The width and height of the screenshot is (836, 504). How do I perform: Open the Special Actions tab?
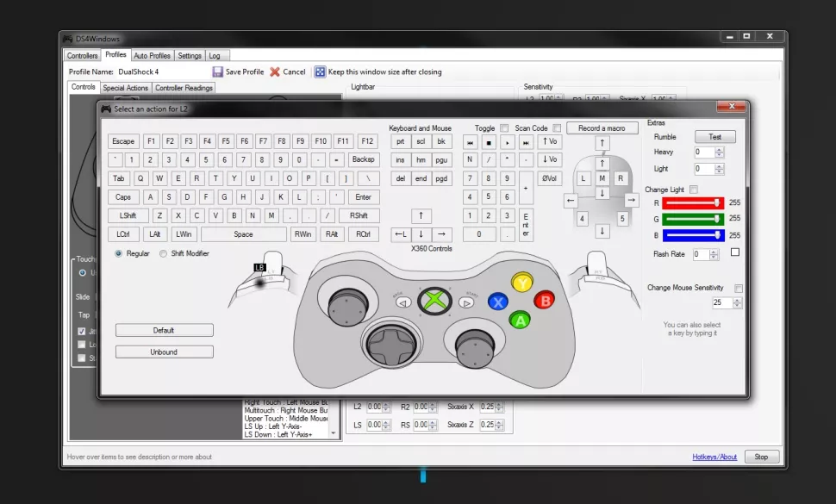pos(126,88)
